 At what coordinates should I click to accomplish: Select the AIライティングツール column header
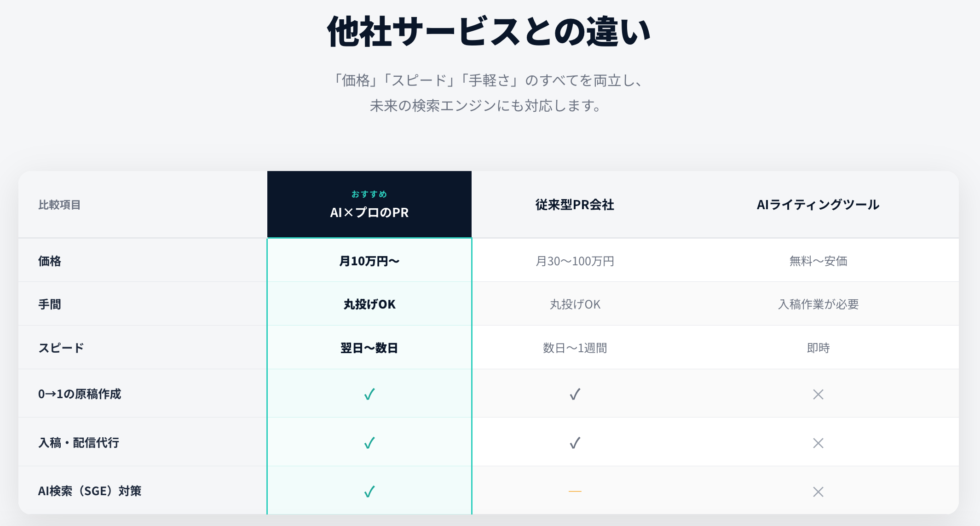[x=818, y=205]
